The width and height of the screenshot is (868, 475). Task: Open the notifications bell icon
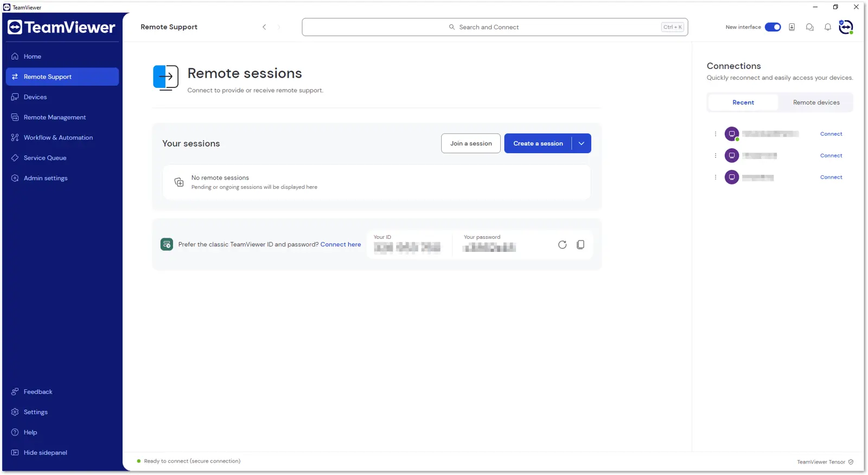(828, 27)
